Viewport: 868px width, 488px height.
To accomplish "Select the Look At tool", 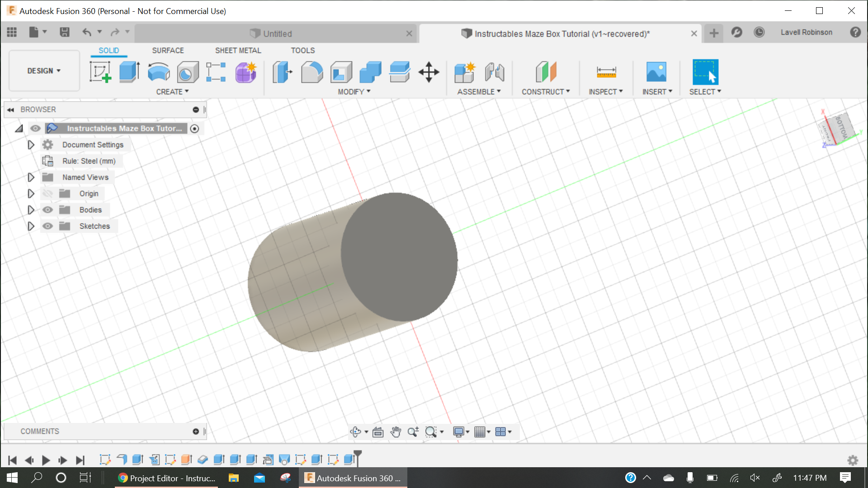I will tap(378, 432).
